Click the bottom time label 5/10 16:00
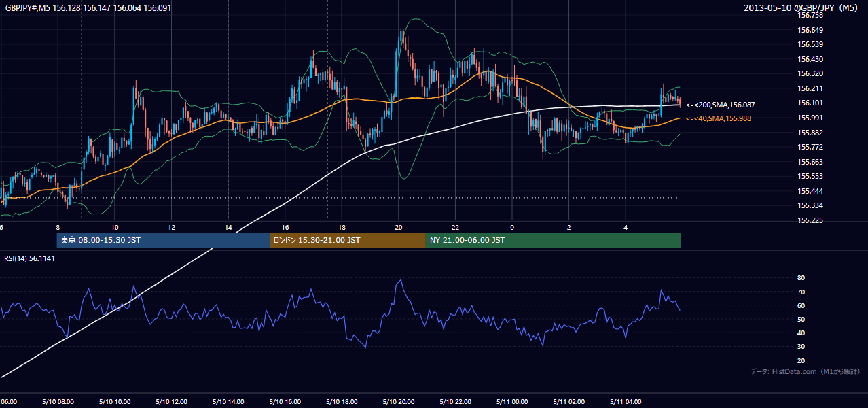The image size is (868, 408). tap(285, 402)
